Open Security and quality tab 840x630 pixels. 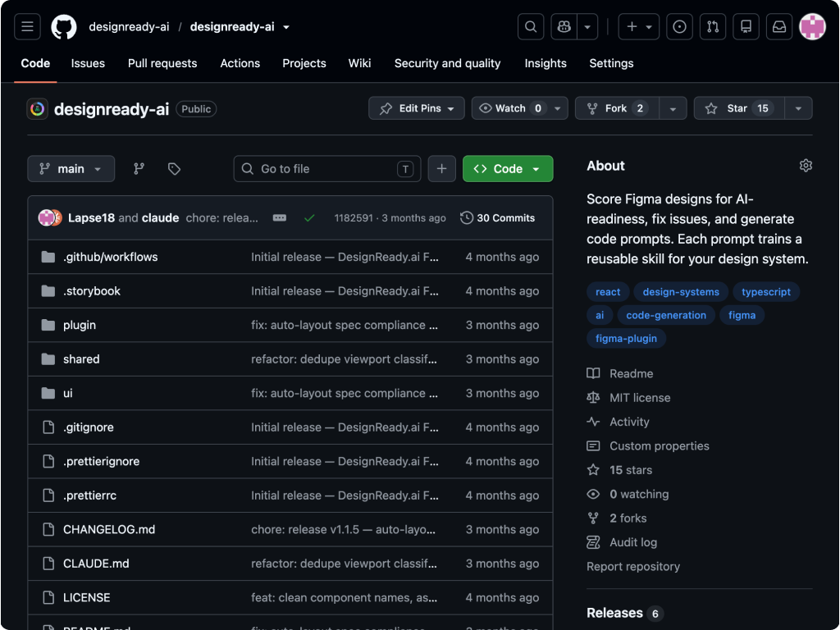[x=447, y=63]
